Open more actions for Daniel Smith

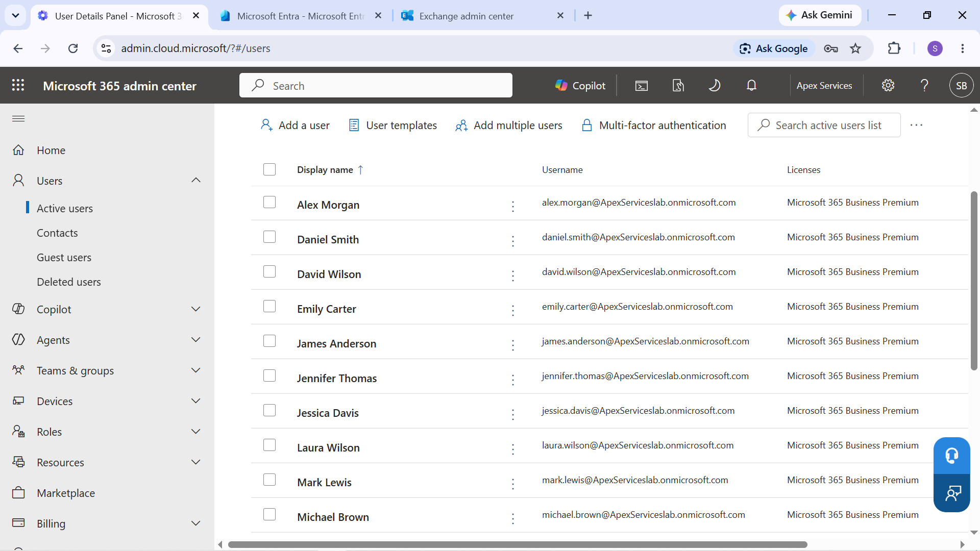point(513,241)
